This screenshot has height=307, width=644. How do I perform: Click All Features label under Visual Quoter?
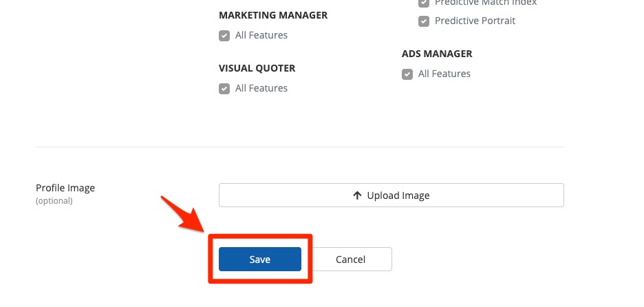(x=261, y=88)
